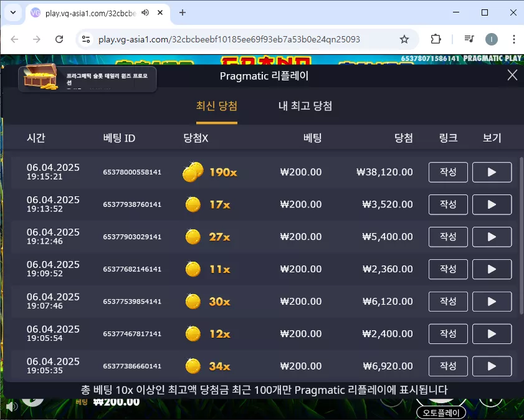Viewport: 524px width, 420px height.
Task: Reload the page
Action: click(59, 39)
